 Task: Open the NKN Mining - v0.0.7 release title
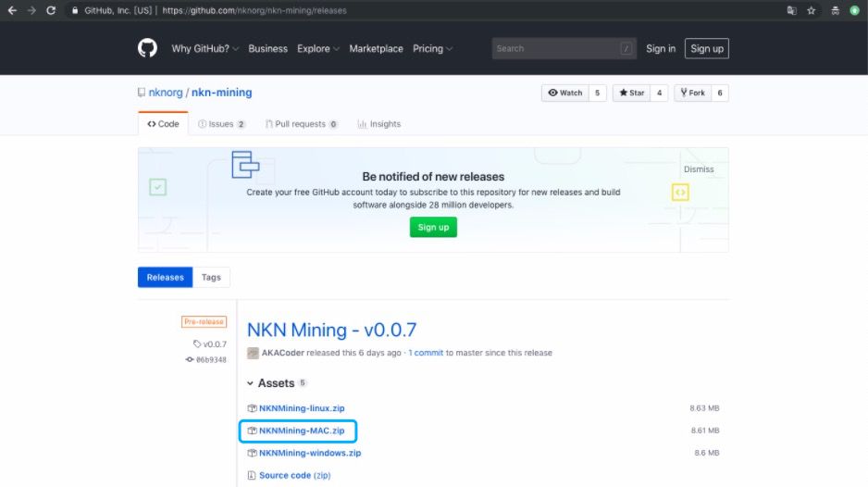tap(331, 331)
